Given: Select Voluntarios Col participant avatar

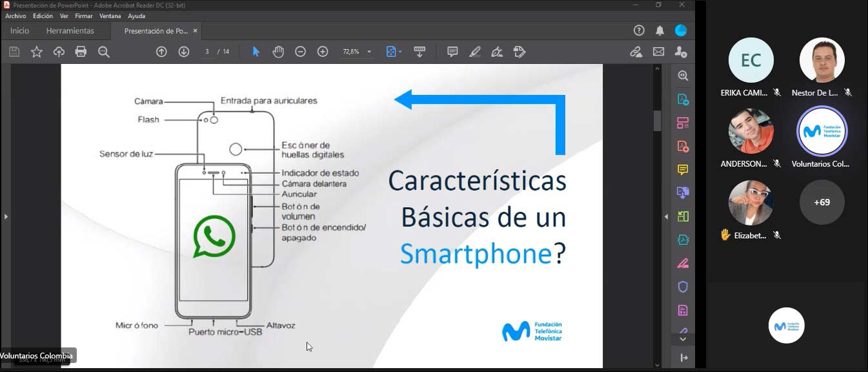Looking at the screenshot, I should click(x=822, y=131).
